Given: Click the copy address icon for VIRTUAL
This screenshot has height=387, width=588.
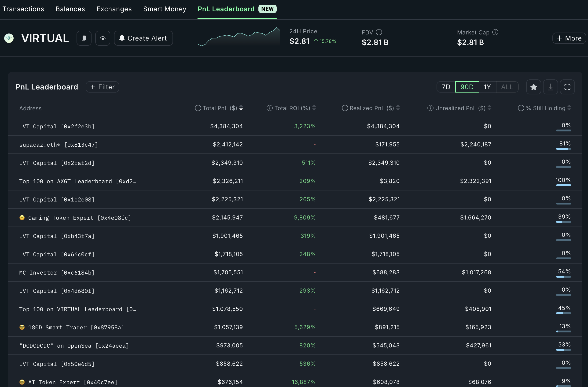Looking at the screenshot, I should (84, 38).
